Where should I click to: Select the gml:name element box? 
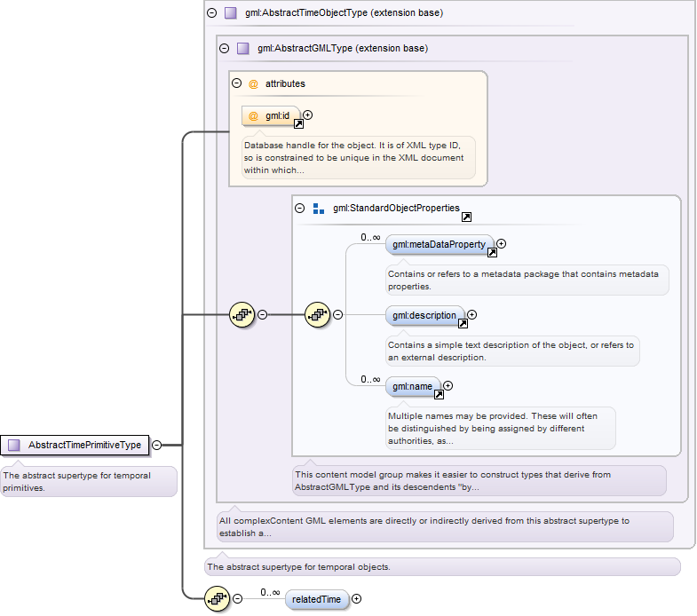[x=413, y=387]
